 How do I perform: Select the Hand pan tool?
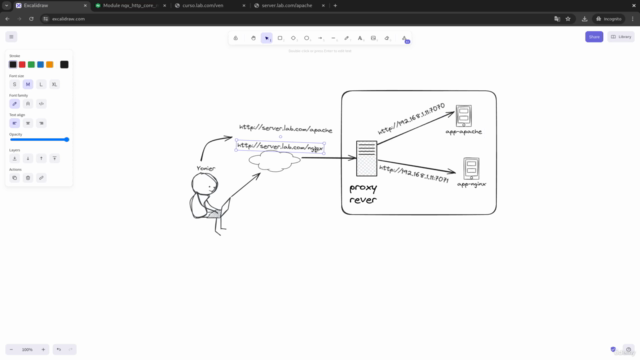(253, 38)
